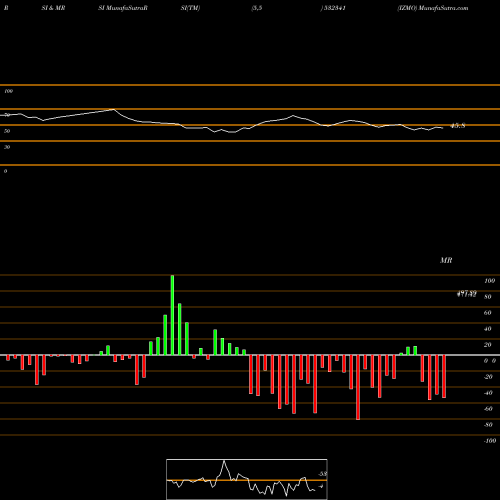Click the MR panel title label
Viewport: 500px width, 500px height.
446,260
